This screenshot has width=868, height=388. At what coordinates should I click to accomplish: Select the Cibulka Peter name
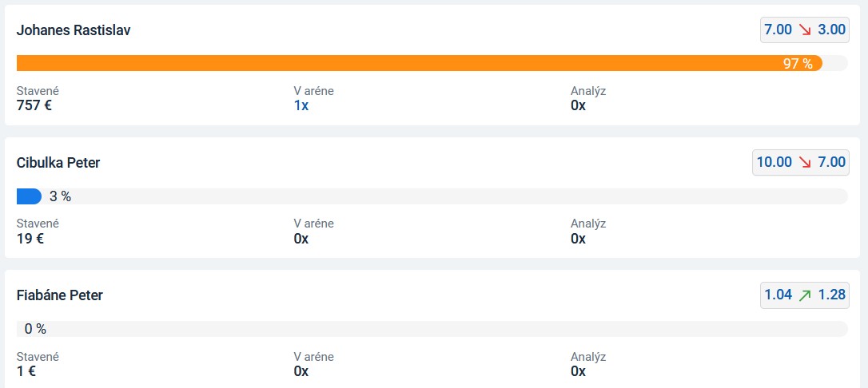click(58, 163)
